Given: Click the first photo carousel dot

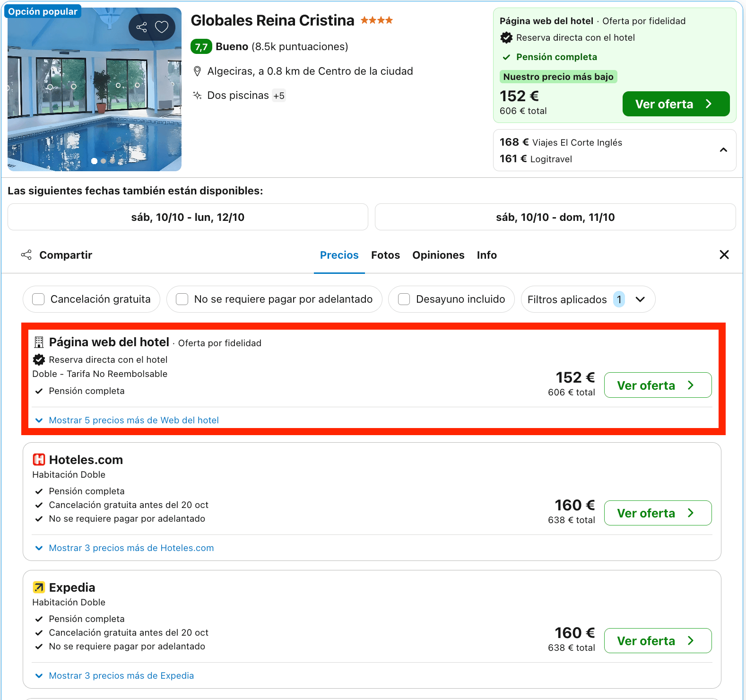Looking at the screenshot, I should [x=95, y=161].
